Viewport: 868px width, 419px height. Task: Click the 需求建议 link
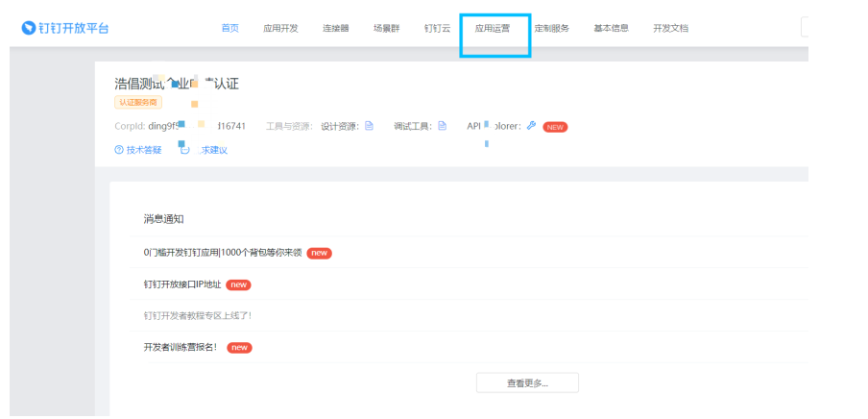click(209, 150)
